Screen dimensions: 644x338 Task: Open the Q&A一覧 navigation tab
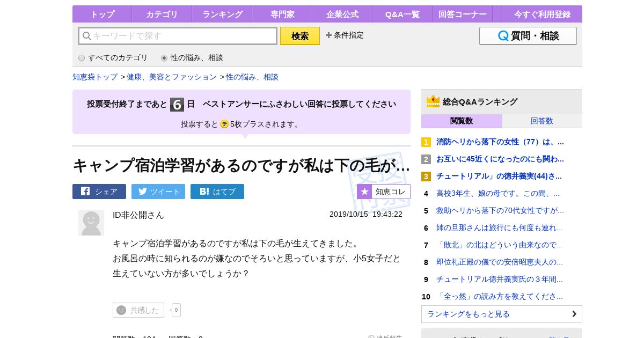tap(402, 14)
